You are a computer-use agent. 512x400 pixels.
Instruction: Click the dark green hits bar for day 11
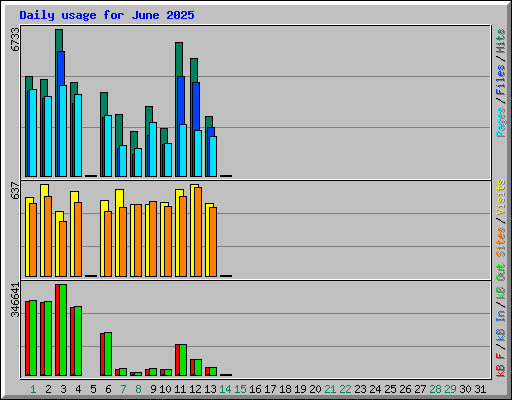click(179, 59)
